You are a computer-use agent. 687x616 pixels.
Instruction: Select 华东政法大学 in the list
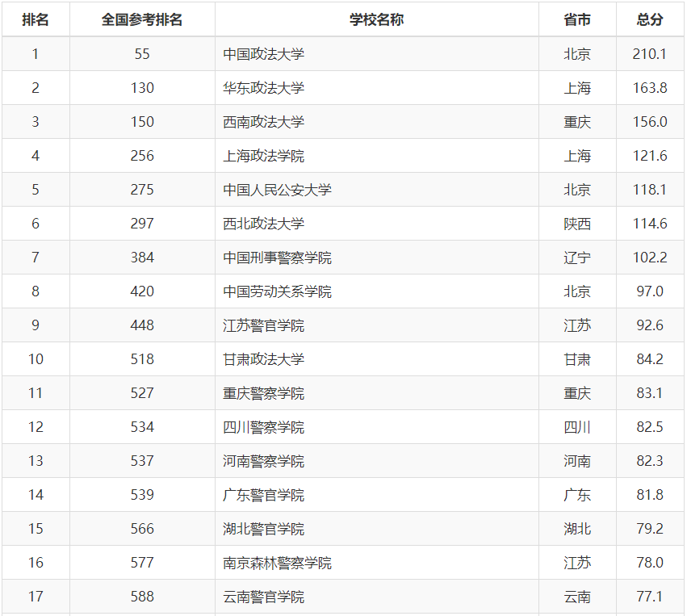(x=264, y=88)
